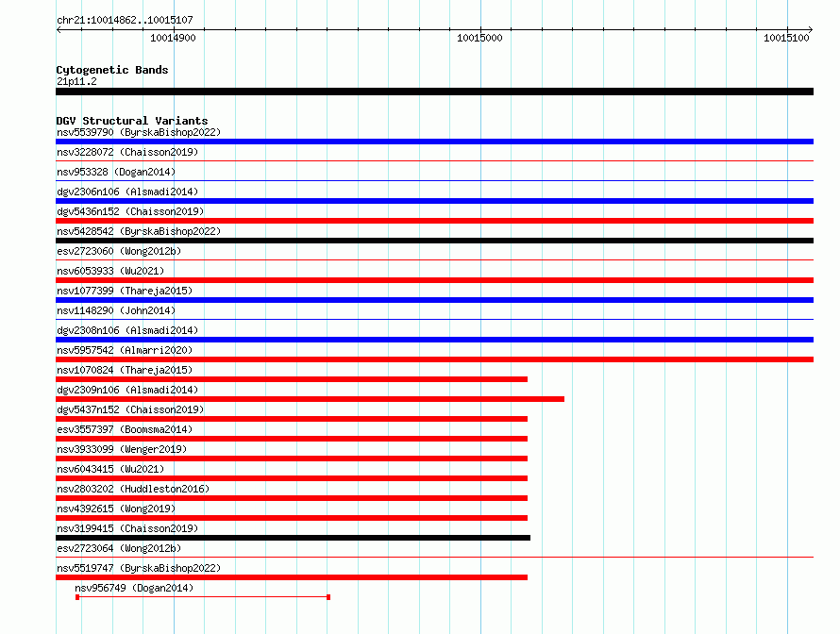This screenshot has height=634, width=840.
Task: Click the esv2723060 (Wong2012b) label
Action: (x=119, y=251)
